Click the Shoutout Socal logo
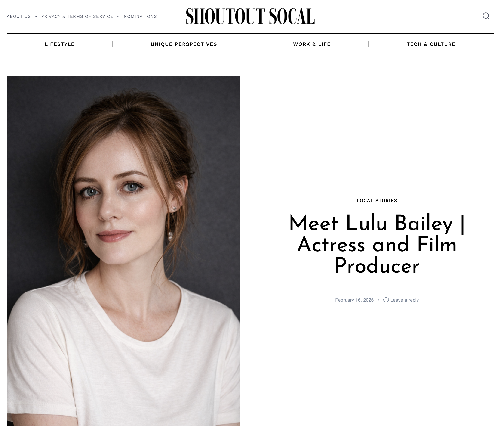Viewport: 504px width, 429px height. click(250, 16)
